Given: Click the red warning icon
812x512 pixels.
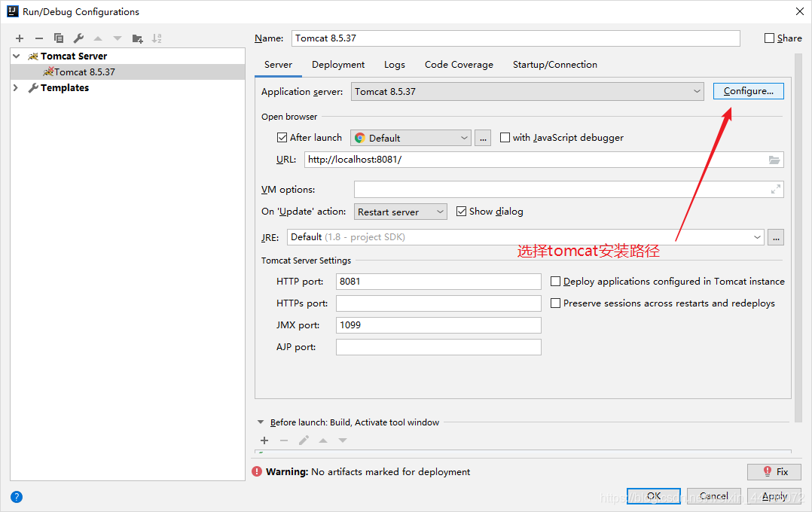Looking at the screenshot, I should [x=257, y=471].
